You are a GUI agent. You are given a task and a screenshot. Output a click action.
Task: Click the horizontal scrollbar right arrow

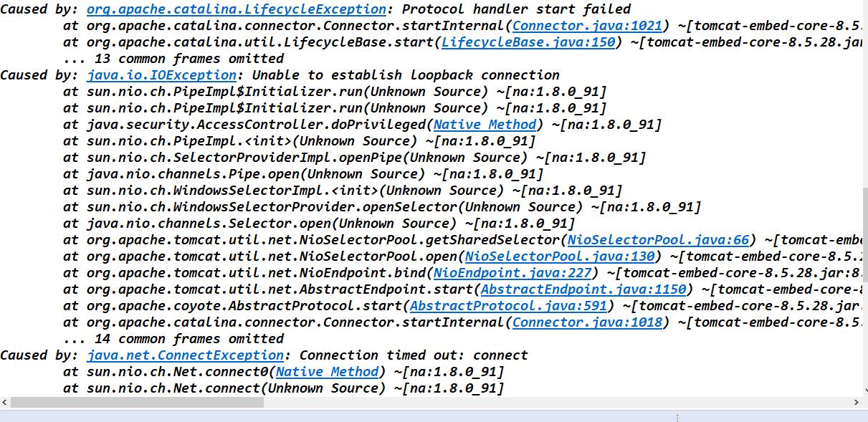[x=857, y=403]
